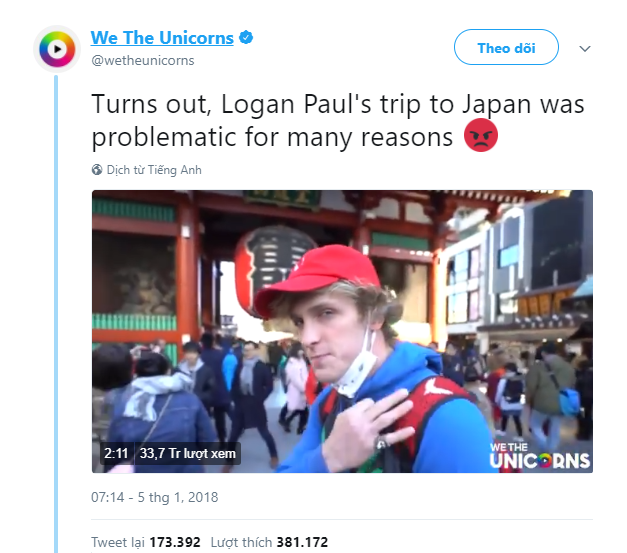Click the blue thread connector line
Image resolution: width=627 pixels, height=553 pixels.
tap(56, 314)
